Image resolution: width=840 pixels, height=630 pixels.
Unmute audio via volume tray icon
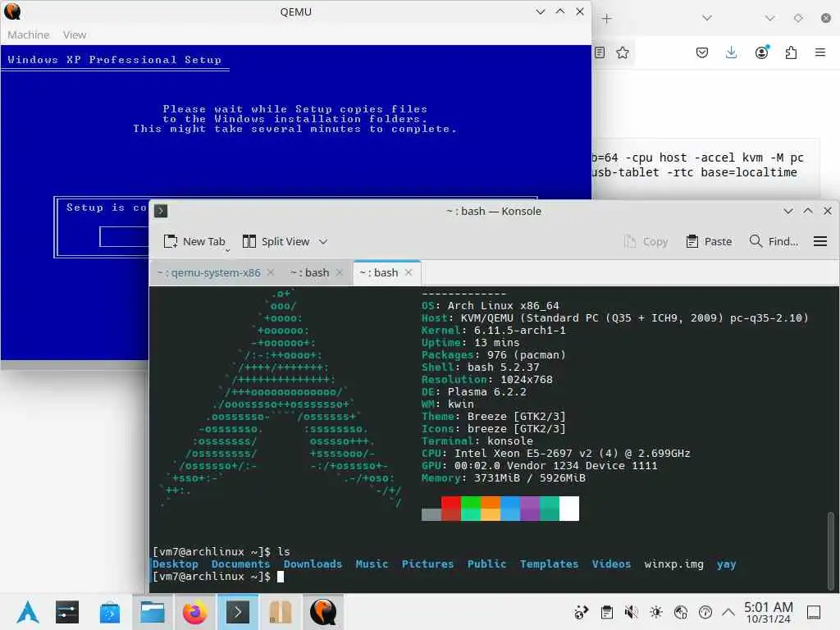(631, 612)
